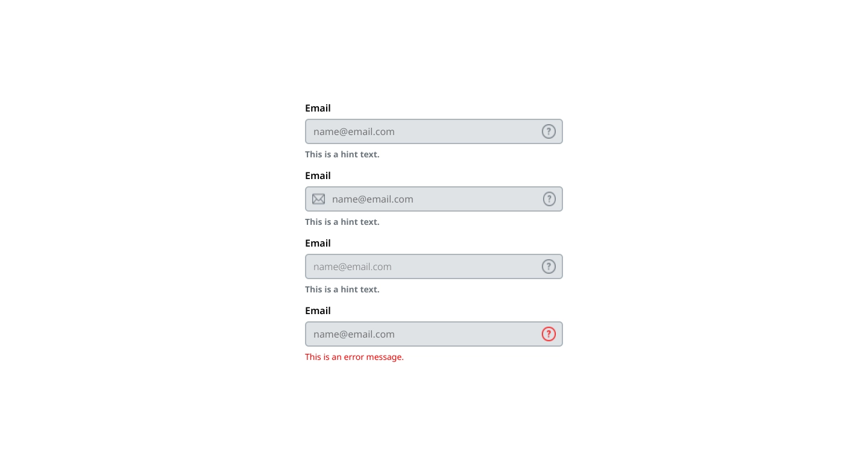Click the topmost Email label
868x463 pixels.
pyautogui.click(x=318, y=108)
